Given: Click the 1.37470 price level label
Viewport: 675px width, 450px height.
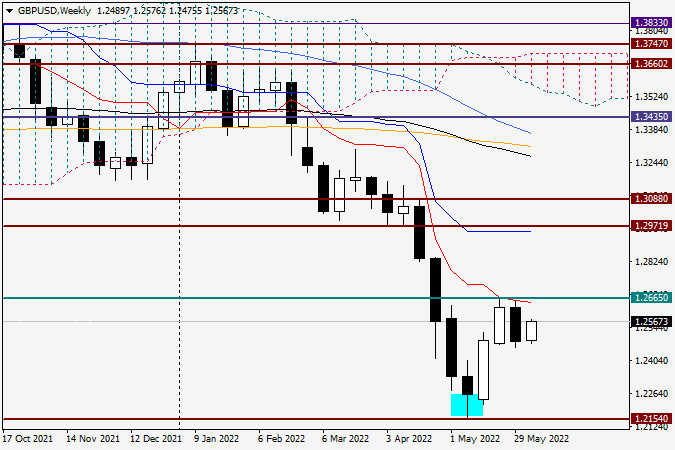Looking at the screenshot, I should tap(651, 43).
